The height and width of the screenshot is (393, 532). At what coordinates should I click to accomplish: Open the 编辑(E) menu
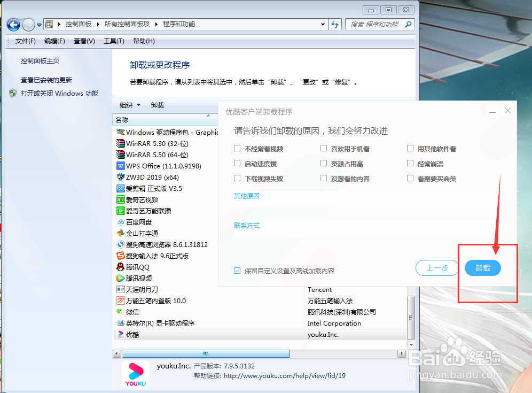[54, 41]
